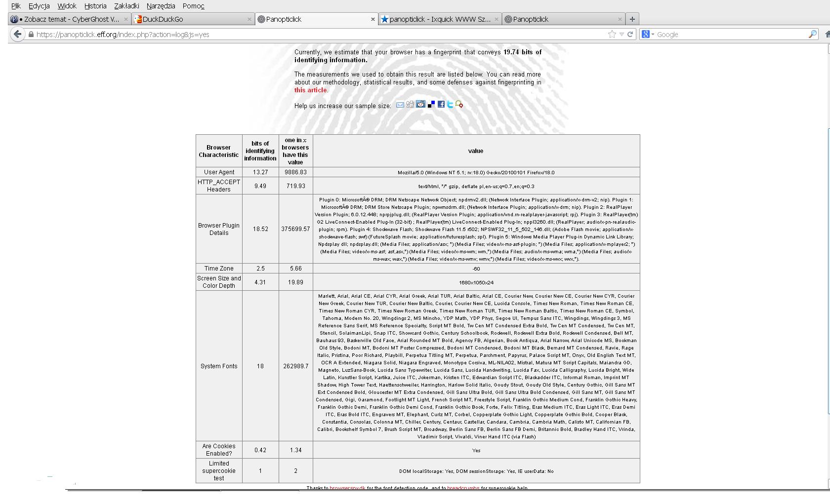Open the Narzędzia menu

161,6
